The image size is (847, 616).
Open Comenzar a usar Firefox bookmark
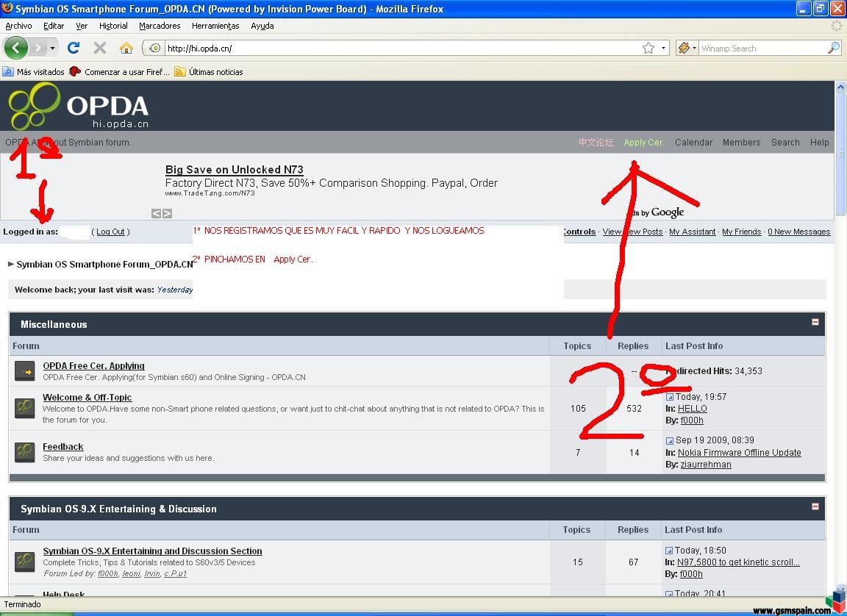coord(119,72)
